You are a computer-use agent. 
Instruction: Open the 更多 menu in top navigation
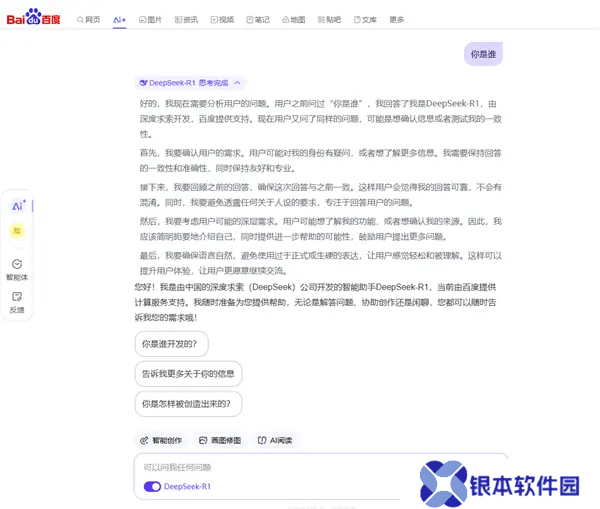pos(397,19)
